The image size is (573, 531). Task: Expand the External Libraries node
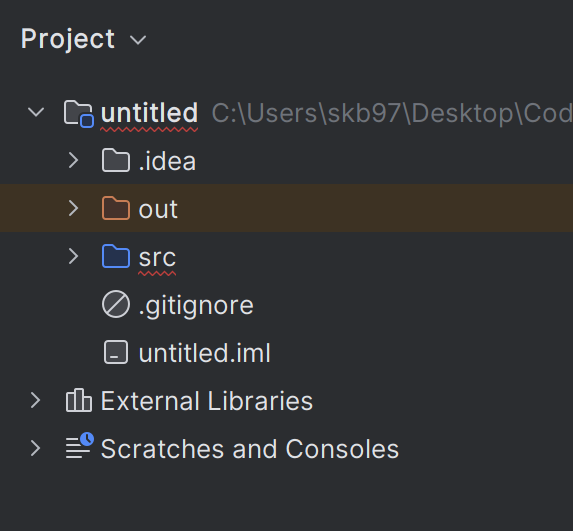[x=36, y=401]
